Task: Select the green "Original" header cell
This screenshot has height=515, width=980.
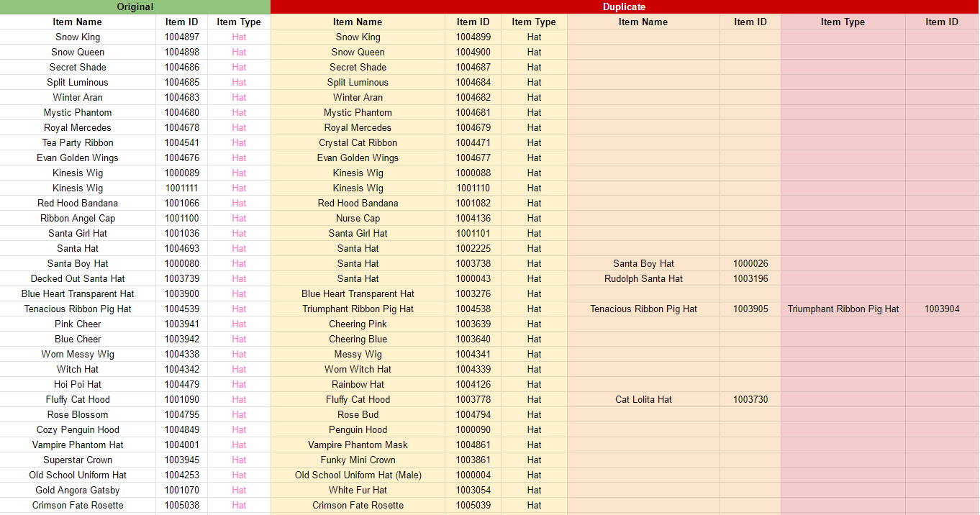Action: coord(135,6)
